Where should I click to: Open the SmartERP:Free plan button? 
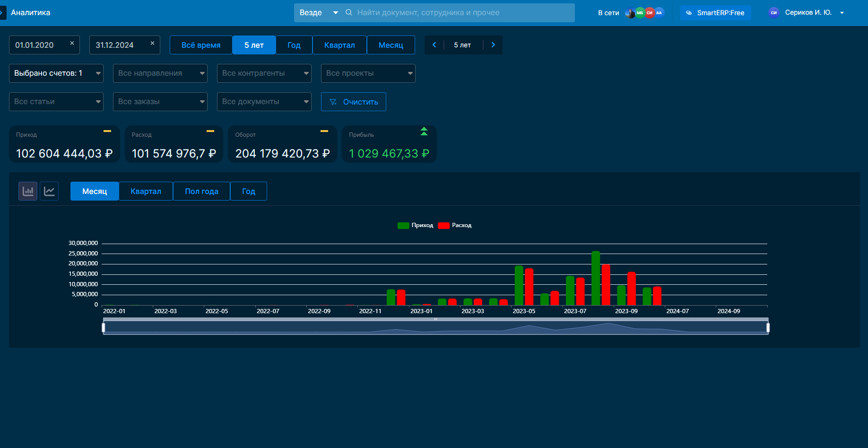(x=715, y=13)
